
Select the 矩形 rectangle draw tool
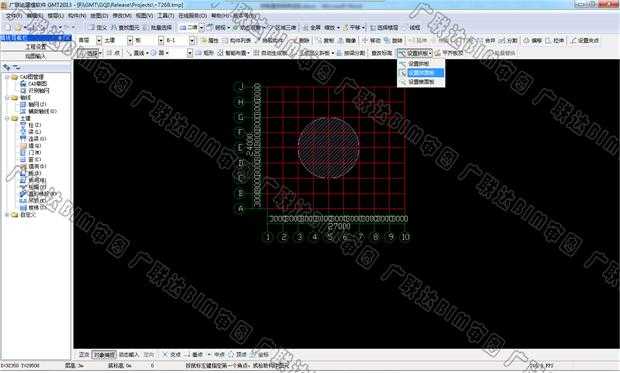point(205,53)
